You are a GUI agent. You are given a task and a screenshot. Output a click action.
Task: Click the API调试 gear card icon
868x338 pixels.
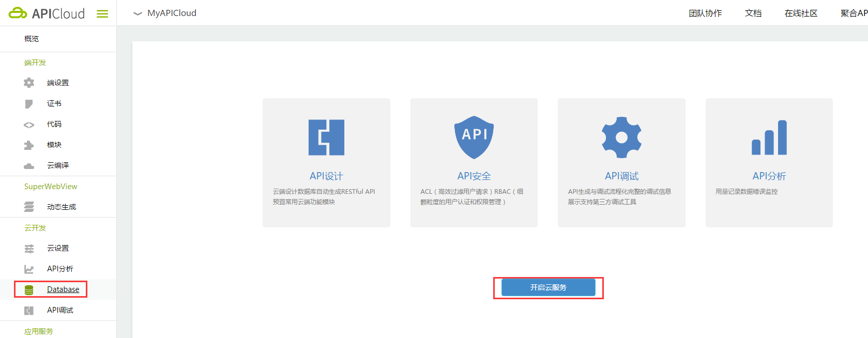pyautogui.click(x=622, y=137)
